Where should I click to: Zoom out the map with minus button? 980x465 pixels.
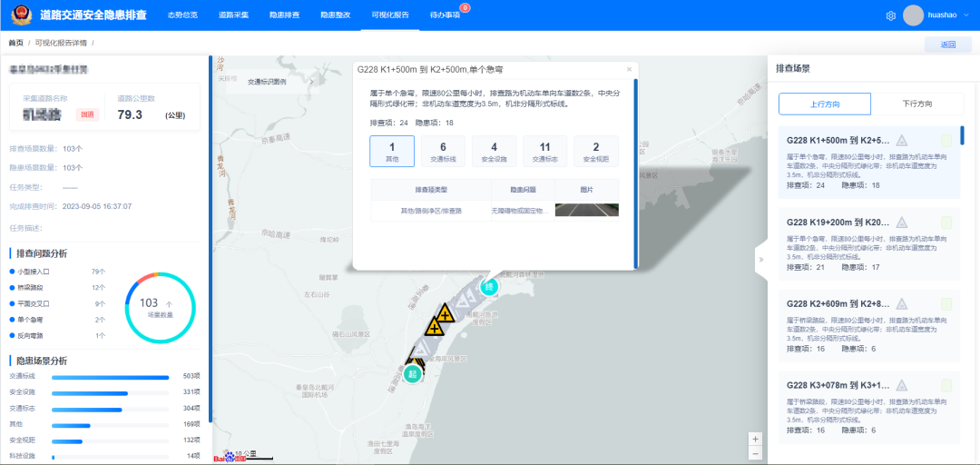[x=755, y=453]
